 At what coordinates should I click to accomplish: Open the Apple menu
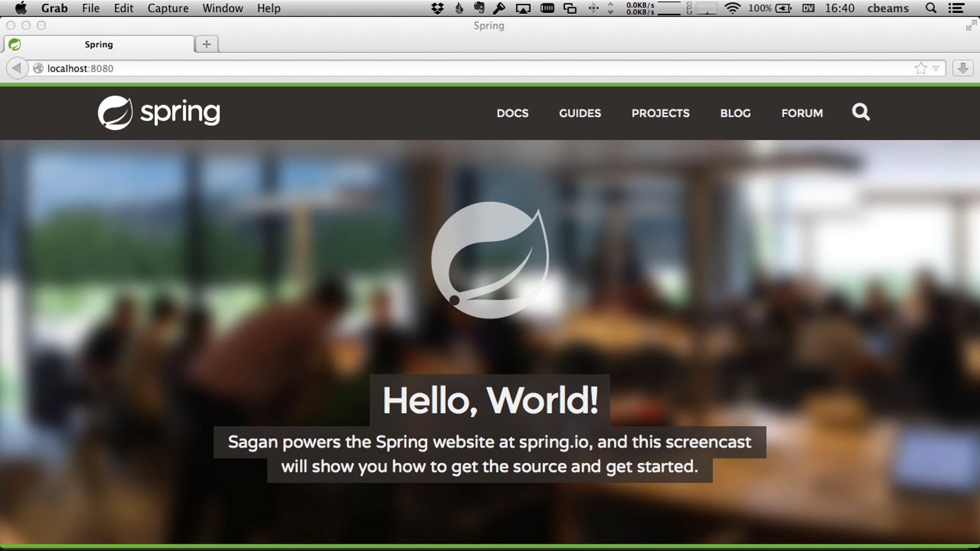tap(21, 8)
